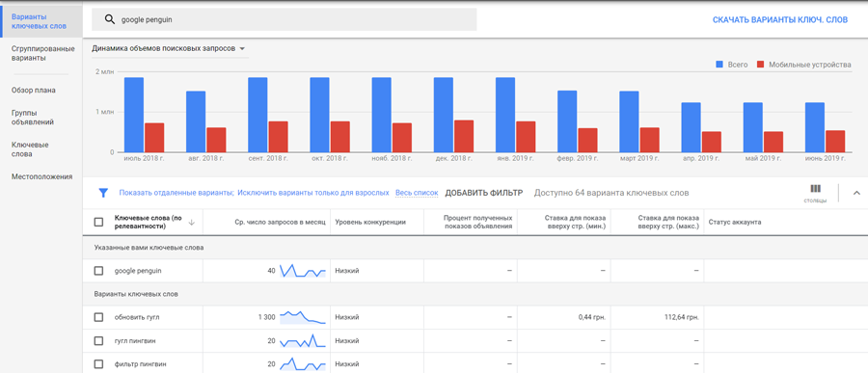Open the columns icon

[815, 189]
